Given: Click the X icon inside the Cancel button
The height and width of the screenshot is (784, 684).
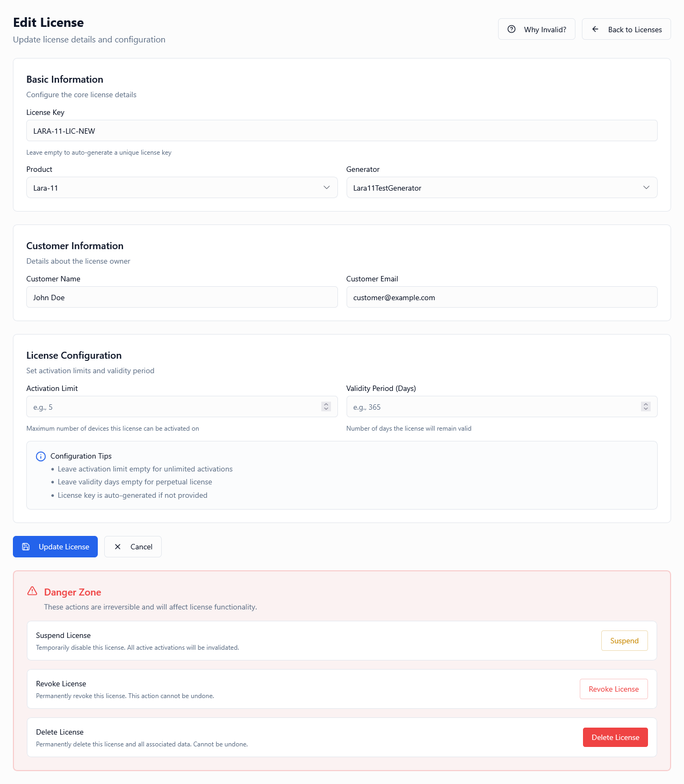Looking at the screenshot, I should 118,547.
